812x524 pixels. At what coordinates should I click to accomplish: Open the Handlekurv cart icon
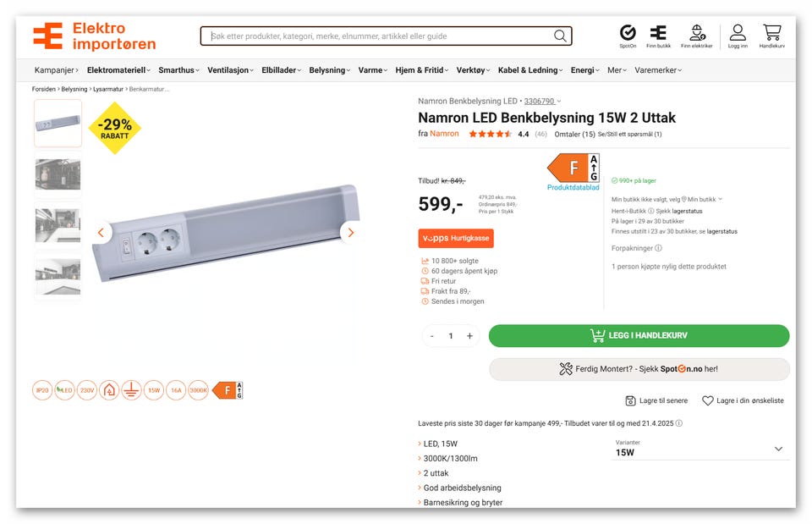(x=771, y=33)
